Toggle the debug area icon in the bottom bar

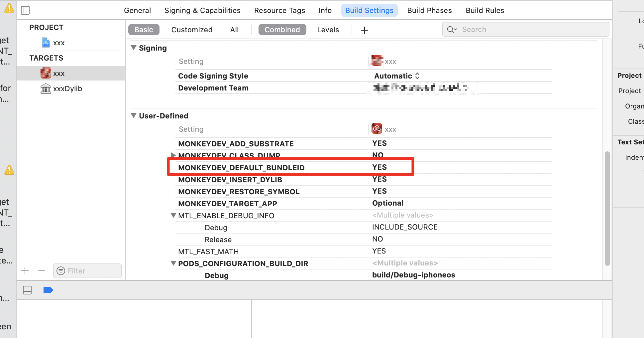click(x=27, y=290)
